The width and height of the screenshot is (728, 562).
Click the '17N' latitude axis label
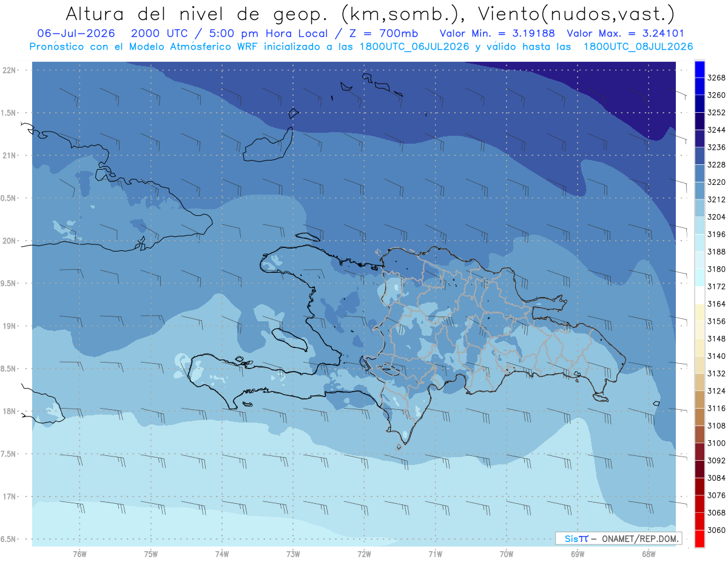(10, 497)
